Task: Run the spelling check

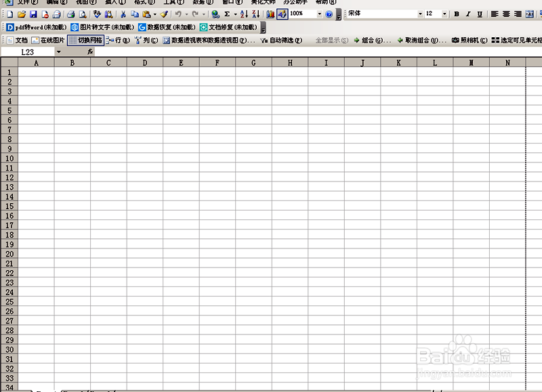Action: coord(97,14)
